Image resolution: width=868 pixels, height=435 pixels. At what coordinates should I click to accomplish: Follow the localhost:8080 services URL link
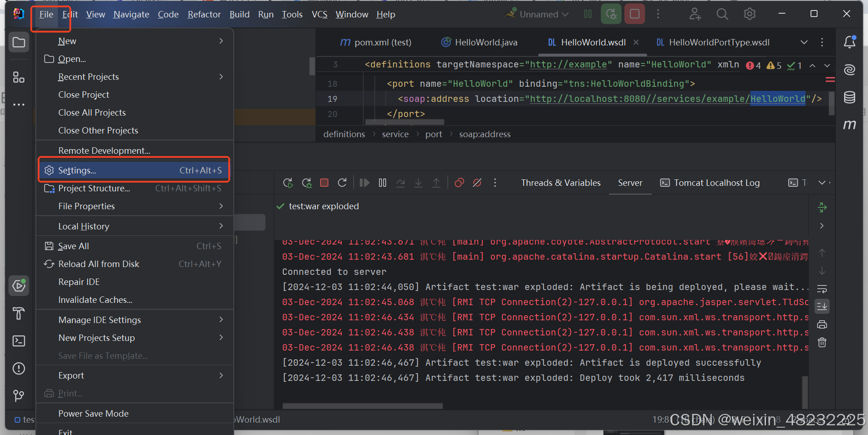click(667, 99)
